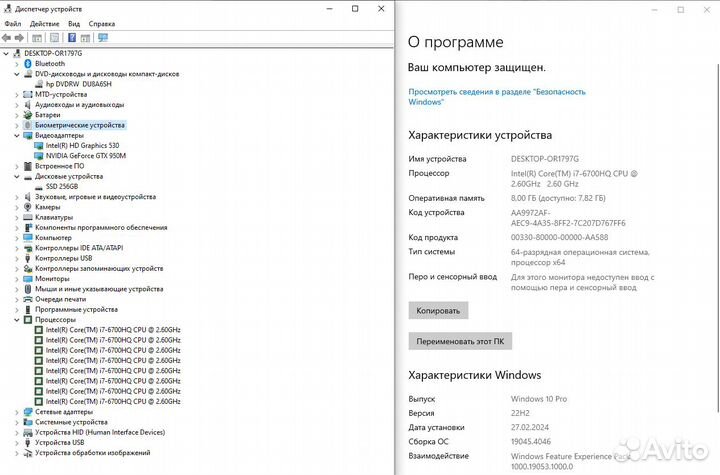The image size is (720, 475).
Task: Open the Справка menu
Action: pos(101,23)
